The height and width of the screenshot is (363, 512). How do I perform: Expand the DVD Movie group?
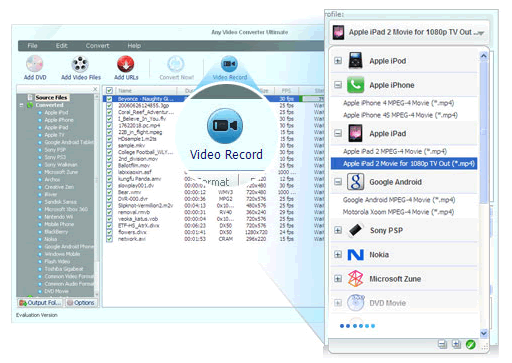click(338, 303)
